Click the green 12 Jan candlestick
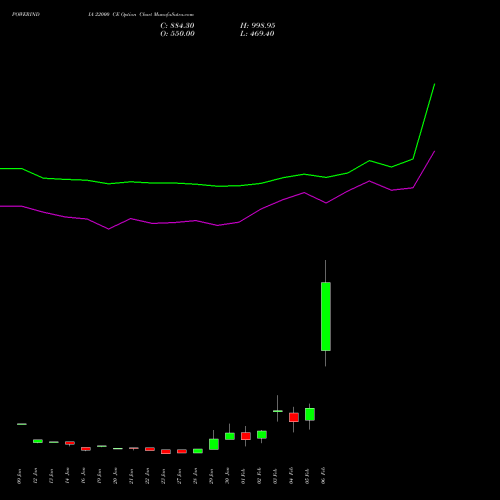 click(x=38, y=441)
